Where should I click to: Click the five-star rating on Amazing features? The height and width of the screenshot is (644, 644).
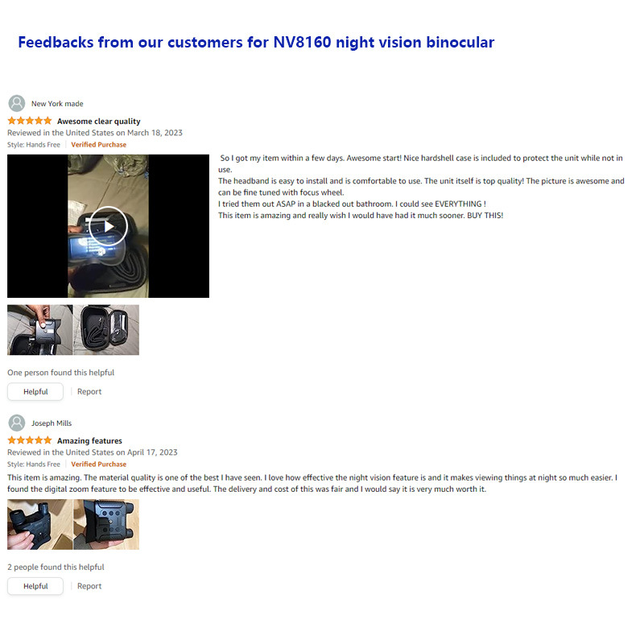[30, 440]
